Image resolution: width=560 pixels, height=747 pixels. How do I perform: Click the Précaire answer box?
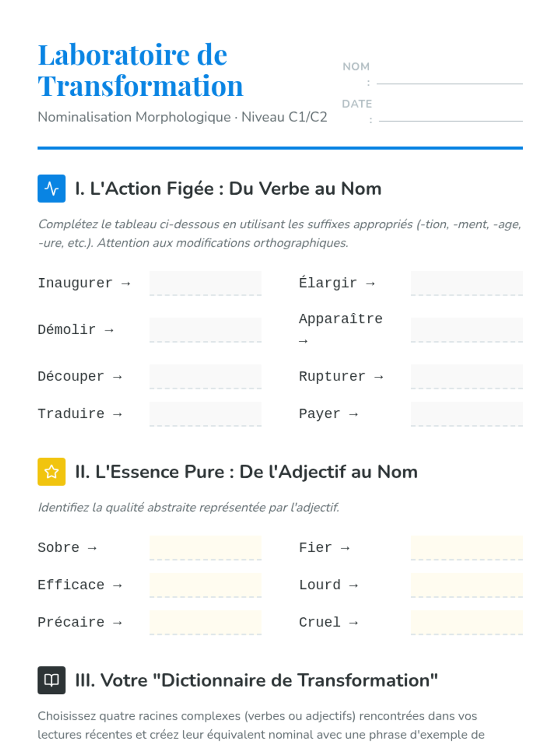coord(205,622)
